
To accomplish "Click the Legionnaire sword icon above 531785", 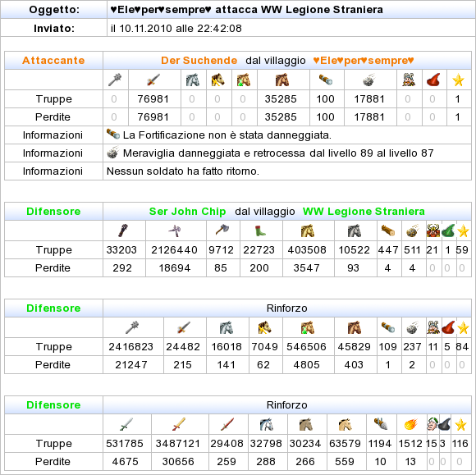I will point(126,424).
